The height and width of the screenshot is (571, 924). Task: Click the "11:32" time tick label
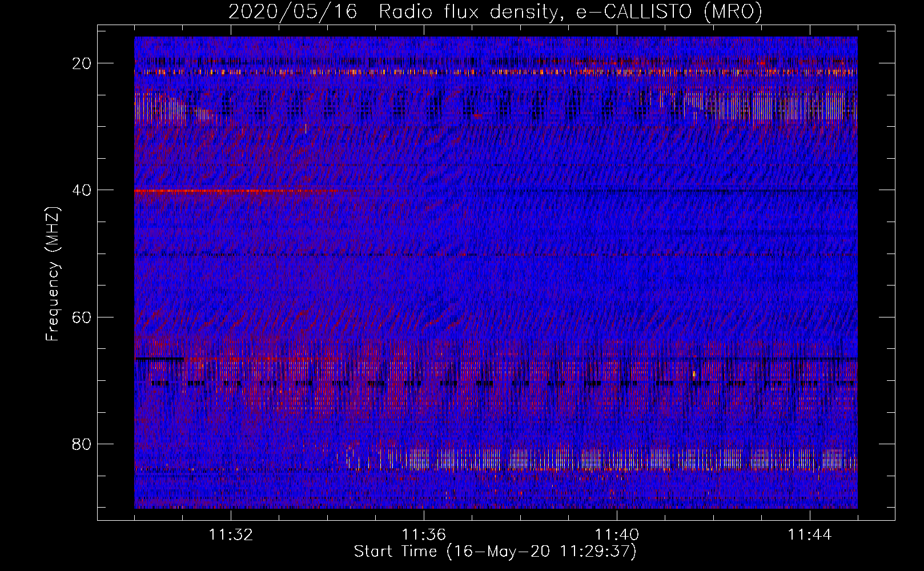click(231, 535)
